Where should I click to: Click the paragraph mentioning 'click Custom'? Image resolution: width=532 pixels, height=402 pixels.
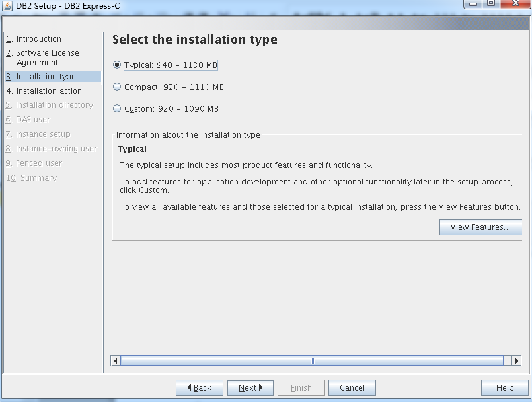click(x=316, y=186)
